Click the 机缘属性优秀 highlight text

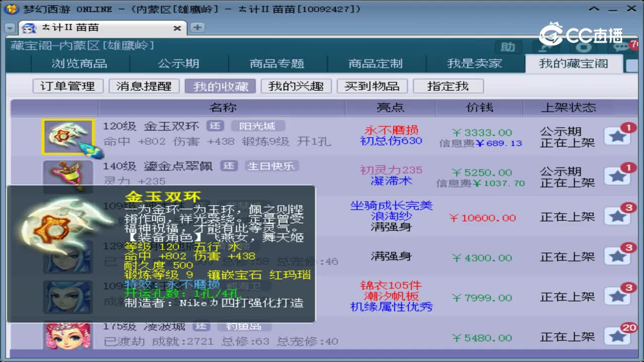[391, 306]
